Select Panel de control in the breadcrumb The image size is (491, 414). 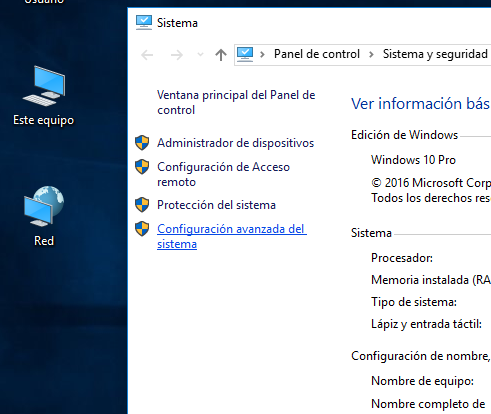coord(317,54)
